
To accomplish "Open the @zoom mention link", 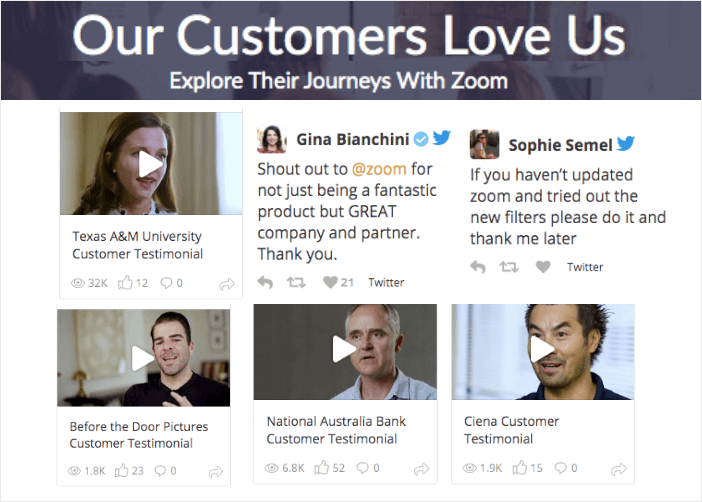I will tap(379, 169).
